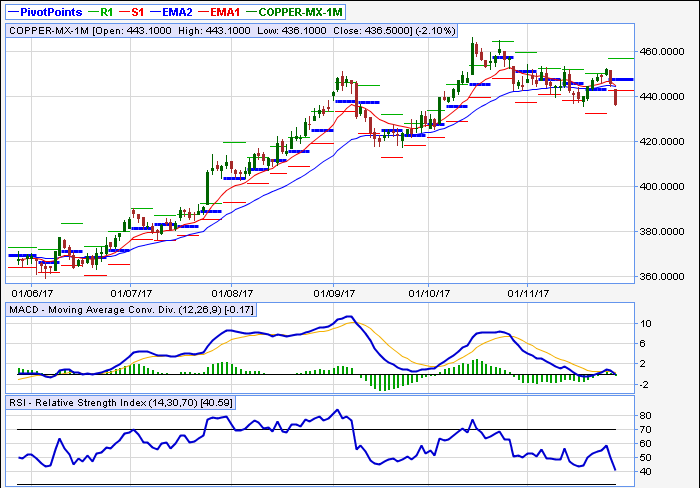
Task: Click the EMA2 legend entry
Action: pos(172,12)
